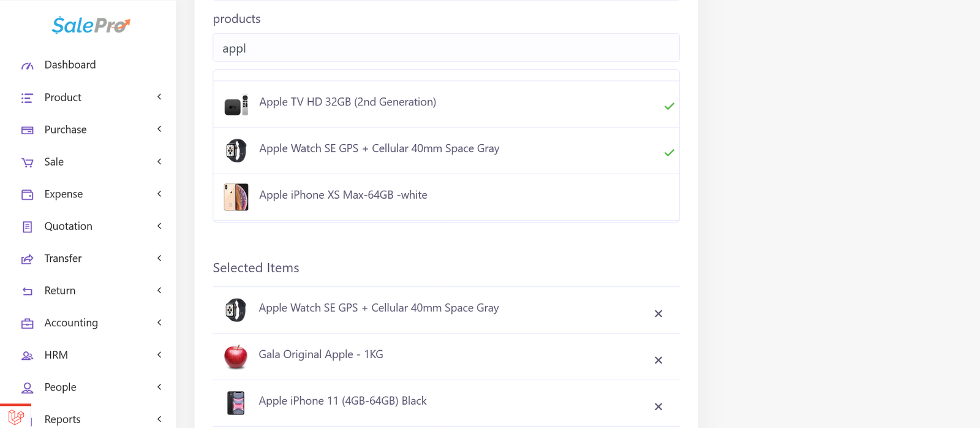
Task: Expand the Product menu chevron
Action: [x=159, y=97]
